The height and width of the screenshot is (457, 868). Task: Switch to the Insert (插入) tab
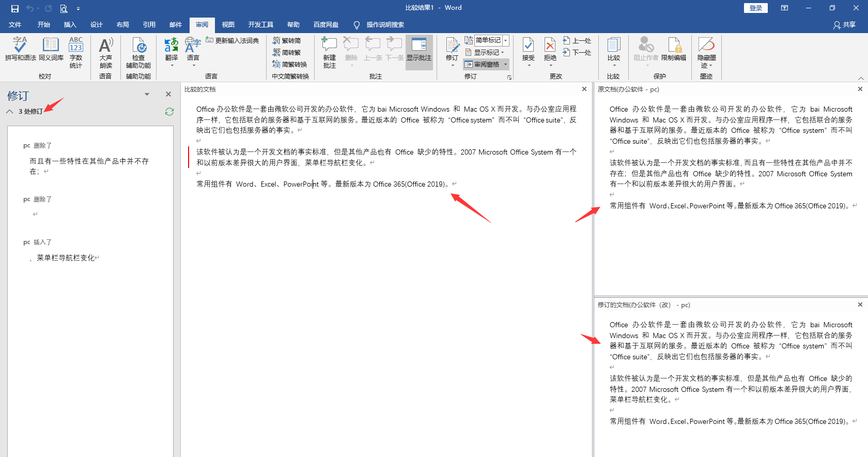(x=70, y=25)
